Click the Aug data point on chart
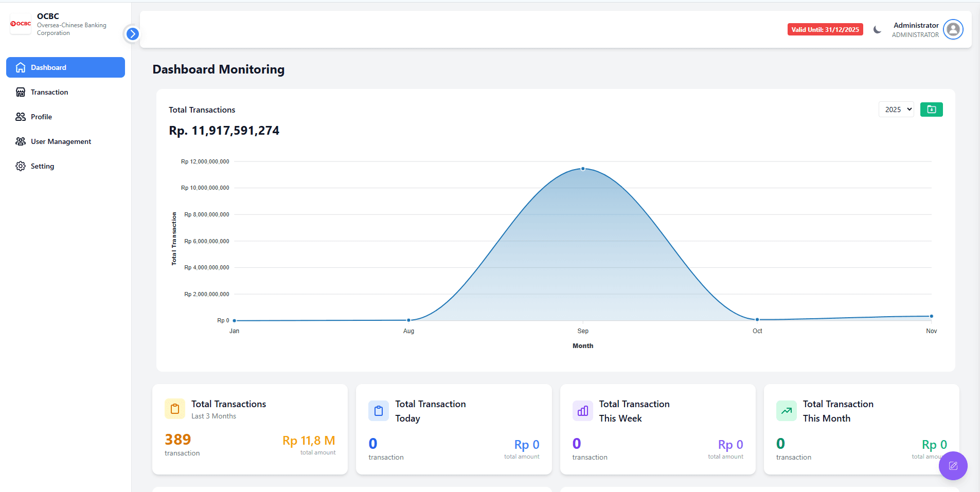The image size is (980, 492). tap(408, 320)
